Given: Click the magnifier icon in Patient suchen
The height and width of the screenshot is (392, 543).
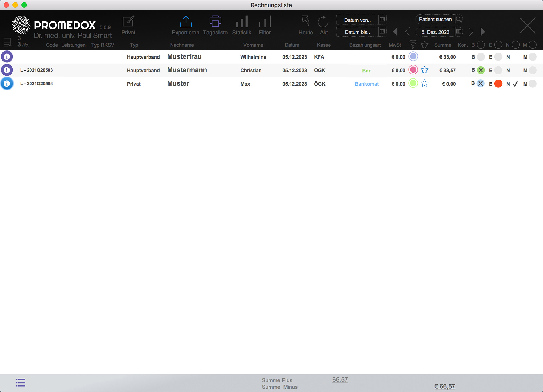Looking at the screenshot, I should click(459, 19).
